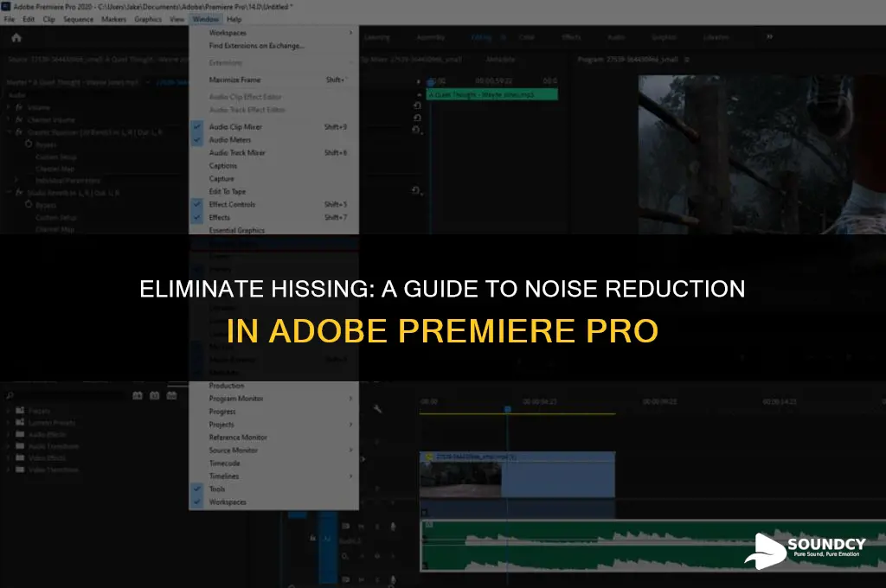
Task: Expand the Video Effects folder
Action: coord(9,457)
